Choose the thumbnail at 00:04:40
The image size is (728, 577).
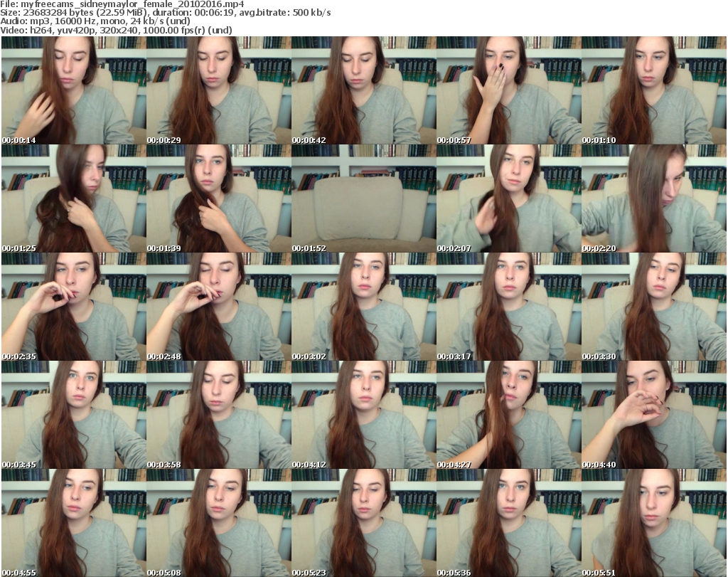tap(654, 414)
